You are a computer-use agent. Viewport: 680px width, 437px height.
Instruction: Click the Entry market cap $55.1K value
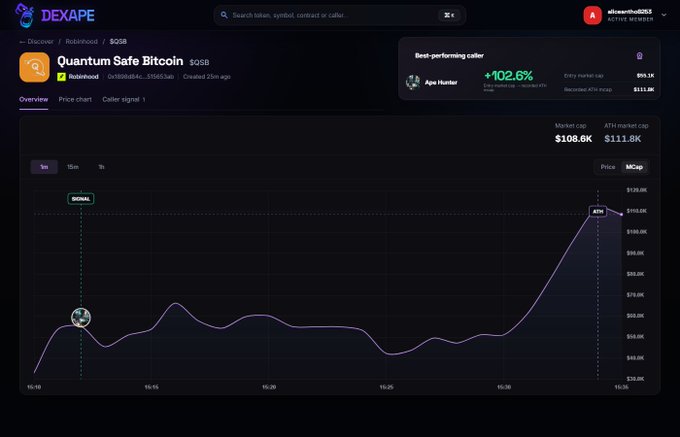645,75
